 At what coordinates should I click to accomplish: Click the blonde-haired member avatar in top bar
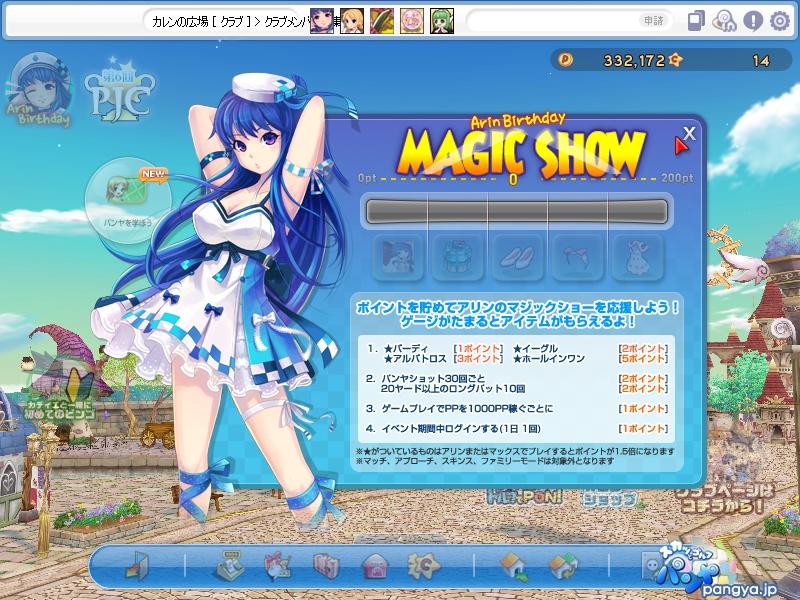tap(352, 21)
